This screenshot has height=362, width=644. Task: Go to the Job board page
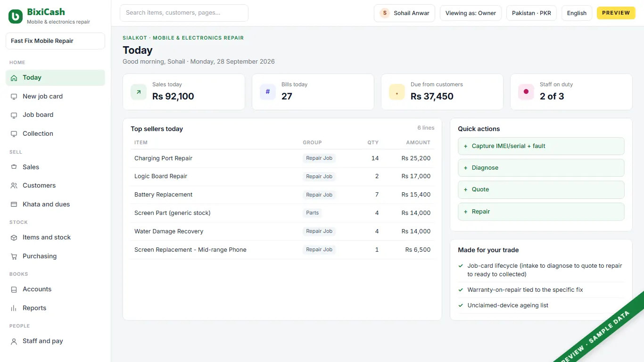(x=55, y=115)
